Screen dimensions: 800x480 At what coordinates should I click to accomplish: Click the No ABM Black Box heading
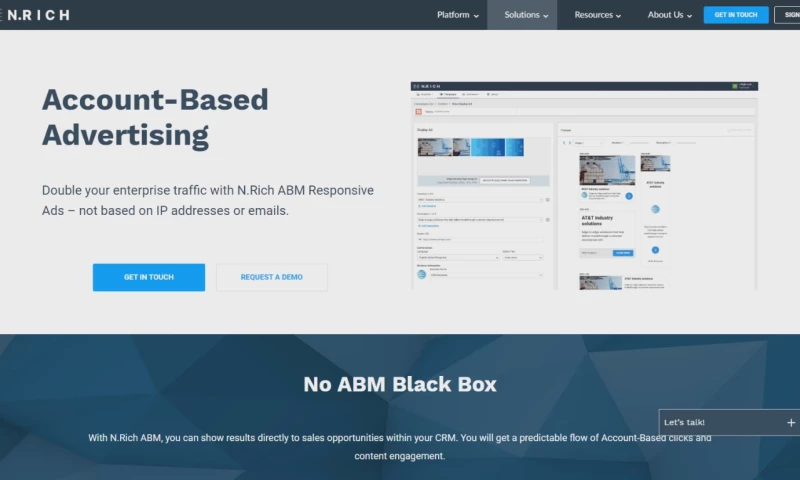400,384
